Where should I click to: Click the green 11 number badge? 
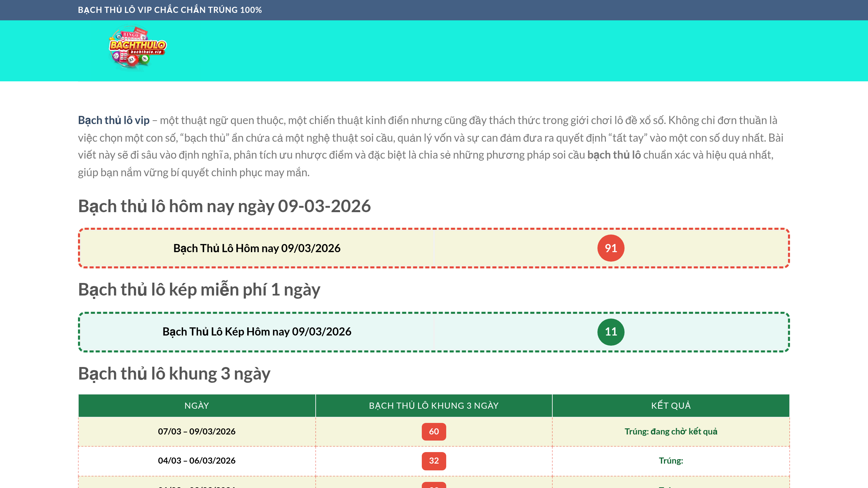coord(611,332)
